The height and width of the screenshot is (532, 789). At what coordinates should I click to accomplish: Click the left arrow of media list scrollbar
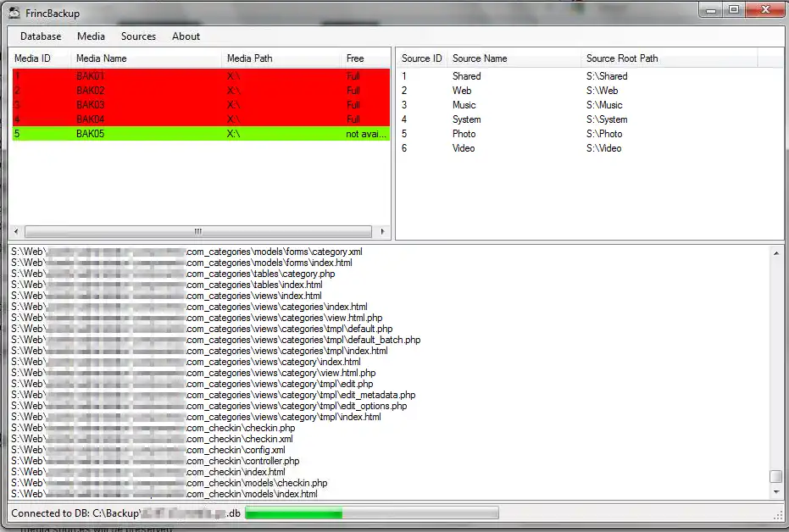point(17,231)
